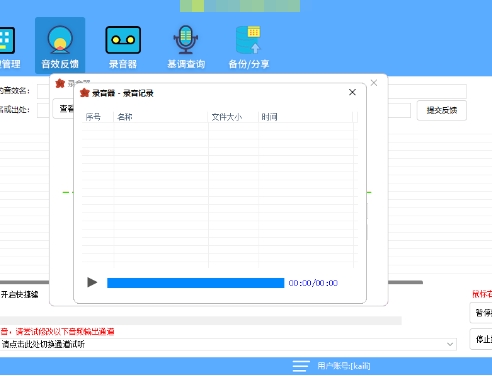Close the 录音器 - 录音记录 dialog
The height and width of the screenshot is (376, 492).
(352, 92)
